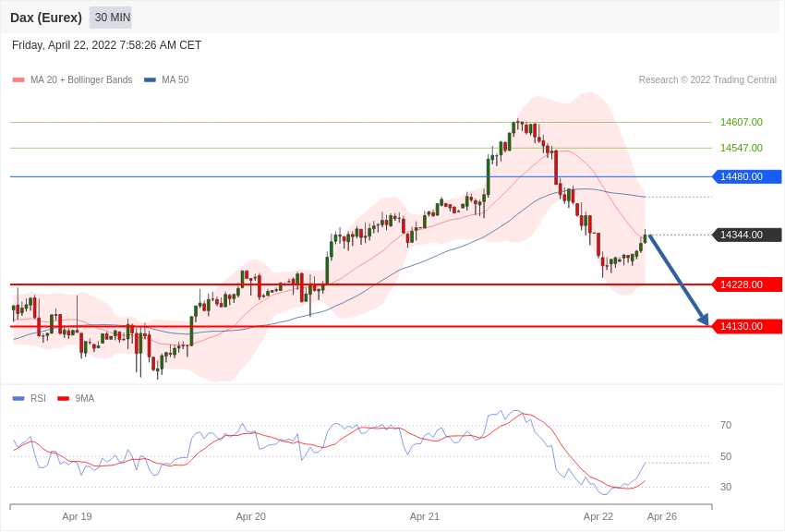Click the Dax (Eurex) chart title
The image size is (785, 532).
click(x=46, y=18)
